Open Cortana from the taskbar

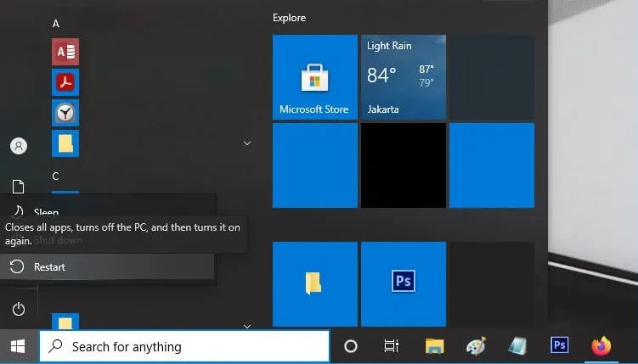351,346
